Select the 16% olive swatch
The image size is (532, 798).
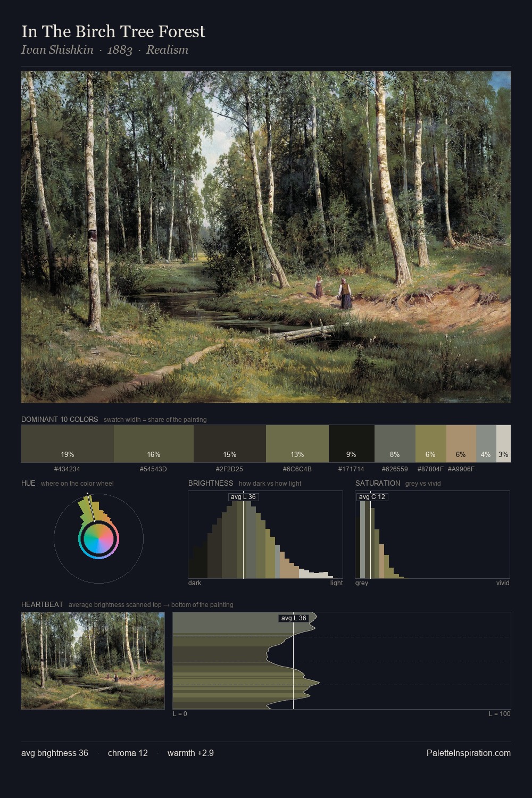(x=154, y=444)
